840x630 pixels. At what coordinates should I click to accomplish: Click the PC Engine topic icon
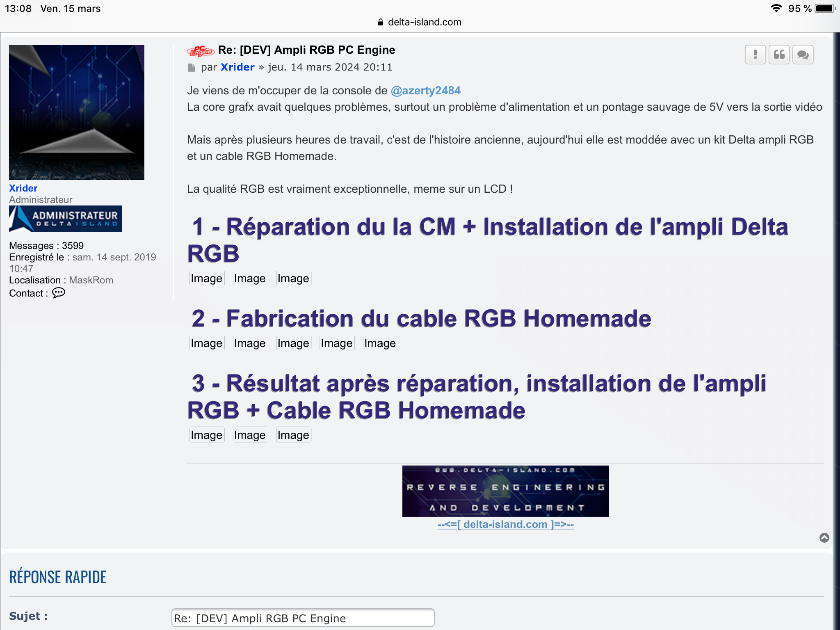click(x=201, y=51)
